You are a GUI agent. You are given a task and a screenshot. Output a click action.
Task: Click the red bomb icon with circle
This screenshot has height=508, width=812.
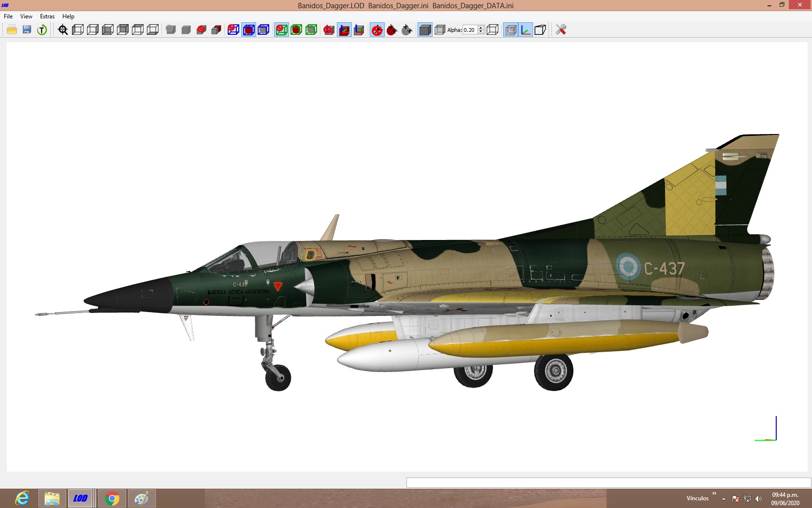[377, 30]
